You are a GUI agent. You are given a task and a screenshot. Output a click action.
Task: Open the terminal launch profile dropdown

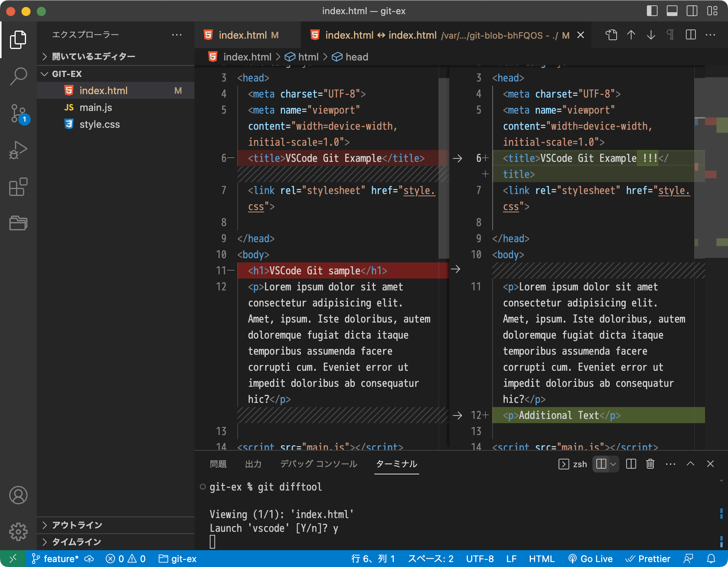pyautogui.click(x=613, y=464)
